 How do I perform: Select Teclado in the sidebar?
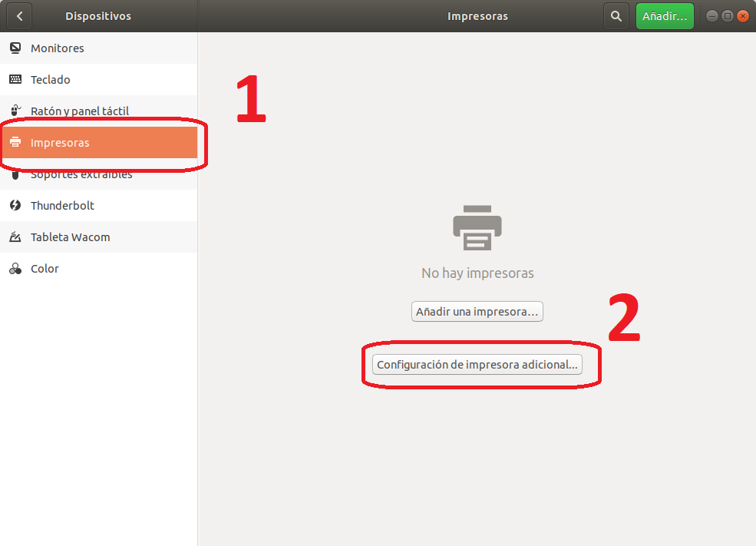tap(98, 79)
